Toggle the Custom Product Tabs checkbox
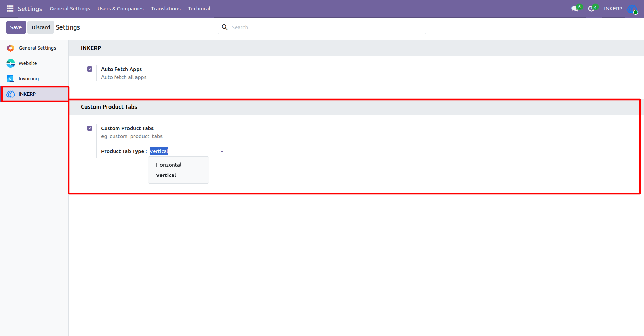 (90, 128)
